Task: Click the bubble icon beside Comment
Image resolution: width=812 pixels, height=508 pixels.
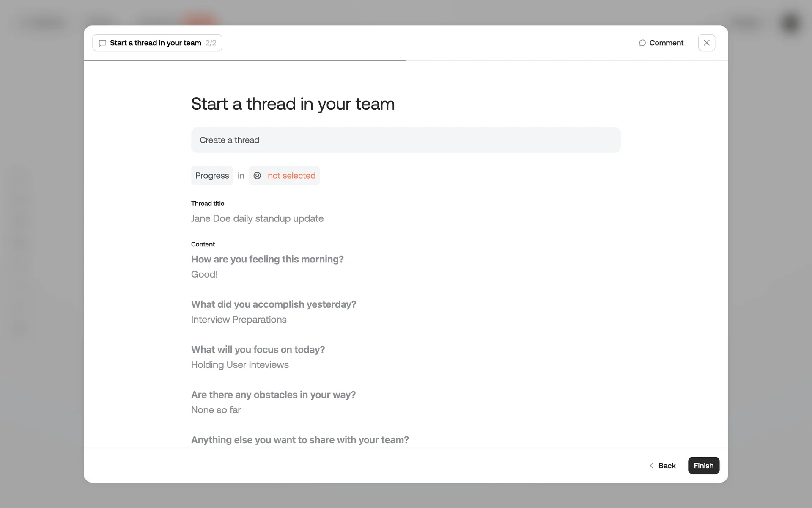Action: pyautogui.click(x=642, y=43)
